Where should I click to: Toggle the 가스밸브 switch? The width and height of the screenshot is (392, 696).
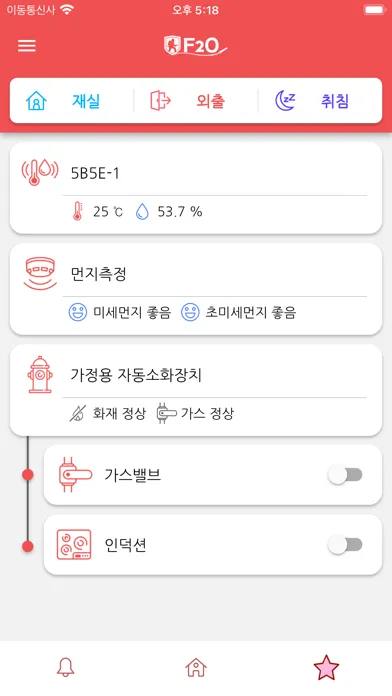(x=345, y=475)
